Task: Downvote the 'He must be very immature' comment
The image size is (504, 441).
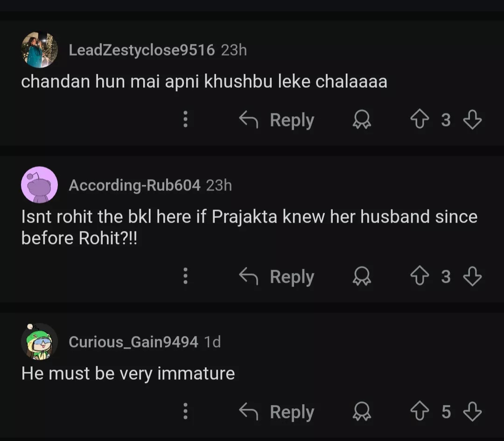Action: [472, 412]
